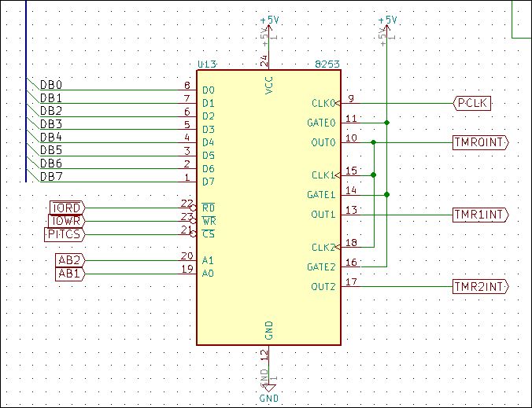
Task: Click pin number 24 at VCC
Action: (x=264, y=61)
